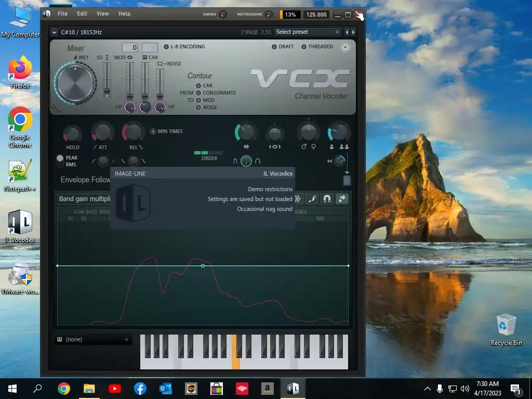Screen dimensions: 532x399
Task: Toggle the snap magnet icon
Action: click(x=327, y=199)
